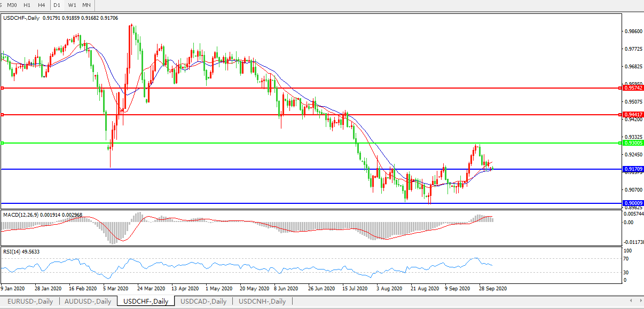This screenshot has width=644, height=309.
Task: Switch to the AUDUSD-,Daily tab
Action: coord(88,302)
